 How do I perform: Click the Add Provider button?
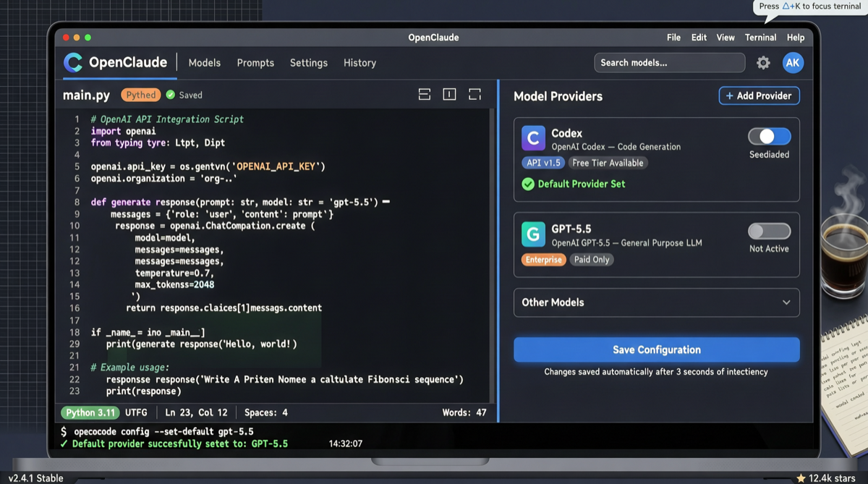click(759, 95)
